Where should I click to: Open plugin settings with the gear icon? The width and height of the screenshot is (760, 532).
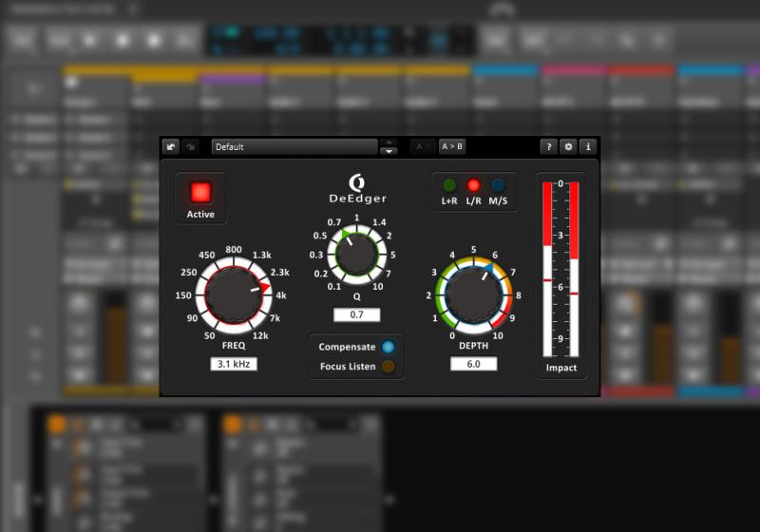point(568,146)
